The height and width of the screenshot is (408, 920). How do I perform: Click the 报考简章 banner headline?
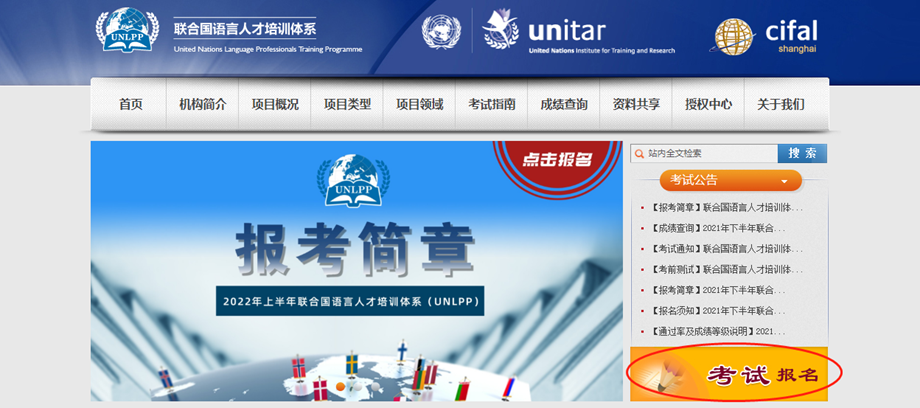point(354,247)
